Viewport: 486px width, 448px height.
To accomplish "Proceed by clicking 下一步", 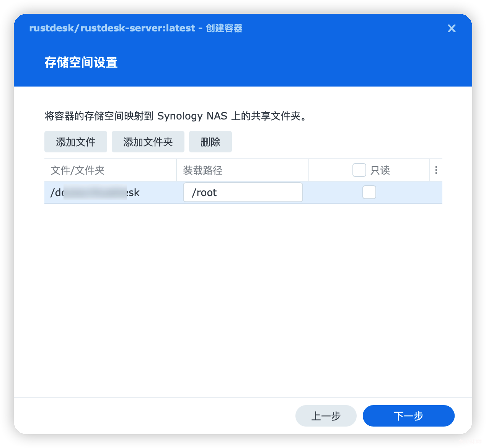I will point(408,416).
